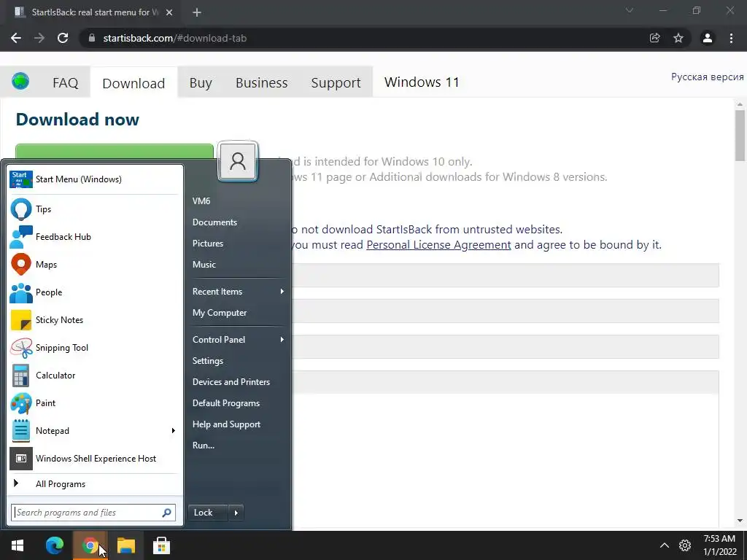
Task: Open Documents from start menu
Action: coord(214,222)
